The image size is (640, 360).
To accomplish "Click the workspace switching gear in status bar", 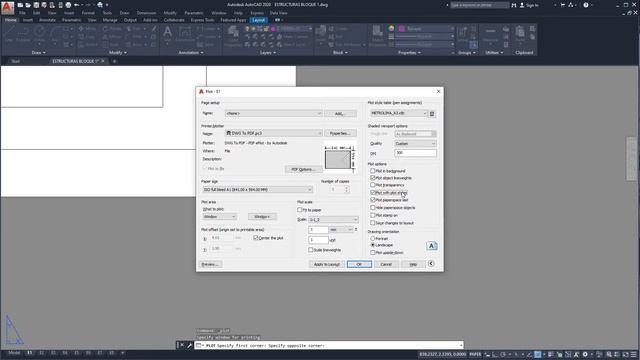I will [585, 355].
